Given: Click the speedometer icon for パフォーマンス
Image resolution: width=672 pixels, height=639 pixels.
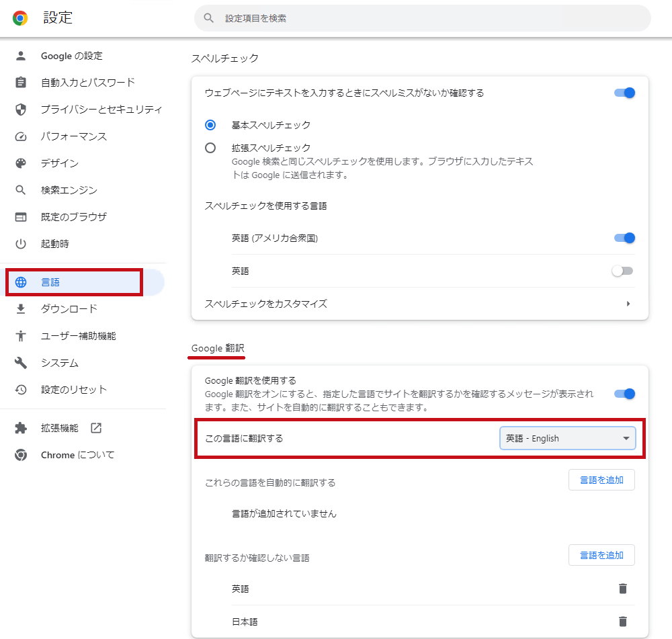Looking at the screenshot, I should click(x=21, y=136).
